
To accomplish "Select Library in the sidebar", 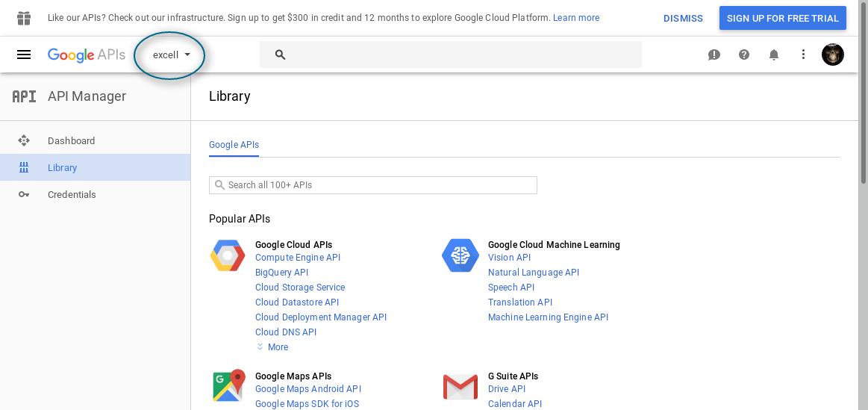I will coord(96,167).
